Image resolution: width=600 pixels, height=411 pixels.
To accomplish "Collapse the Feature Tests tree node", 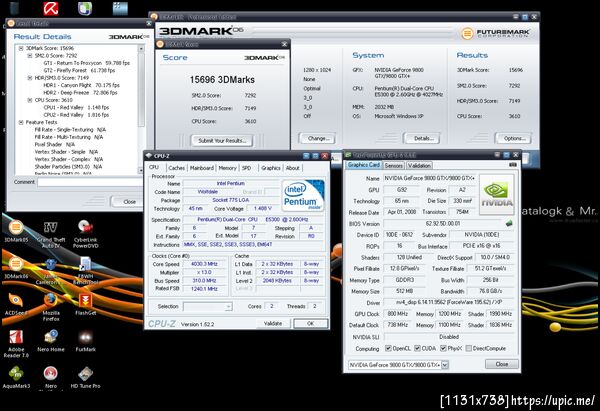I will 21,122.
